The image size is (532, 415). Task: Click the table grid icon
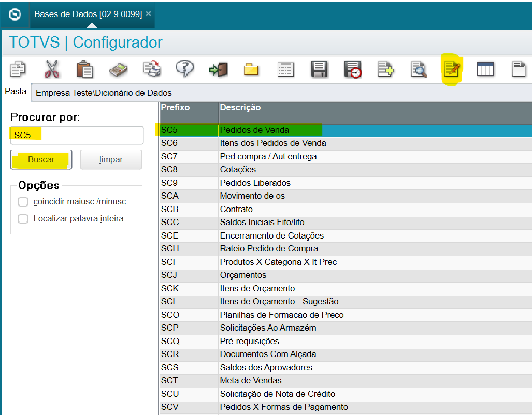pos(485,69)
